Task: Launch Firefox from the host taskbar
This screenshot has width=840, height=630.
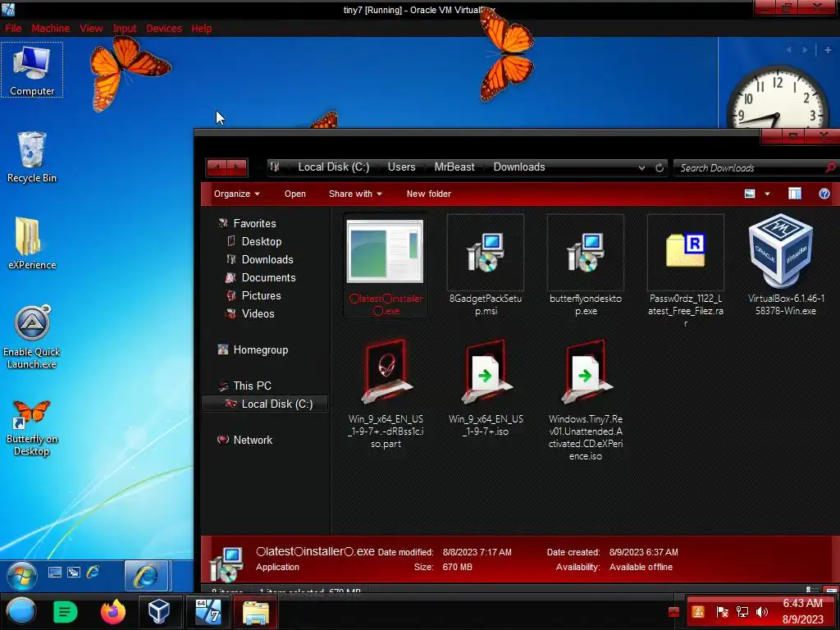Action: [113, 612]
